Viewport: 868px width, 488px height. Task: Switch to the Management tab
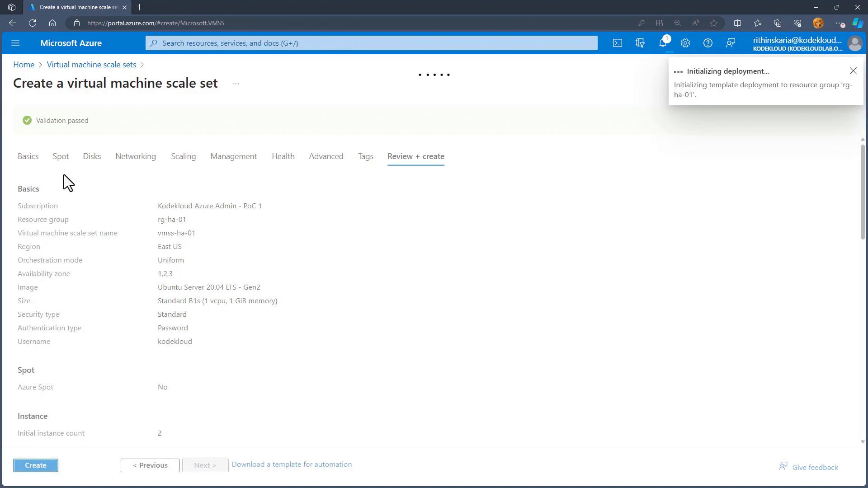point(234,156)
